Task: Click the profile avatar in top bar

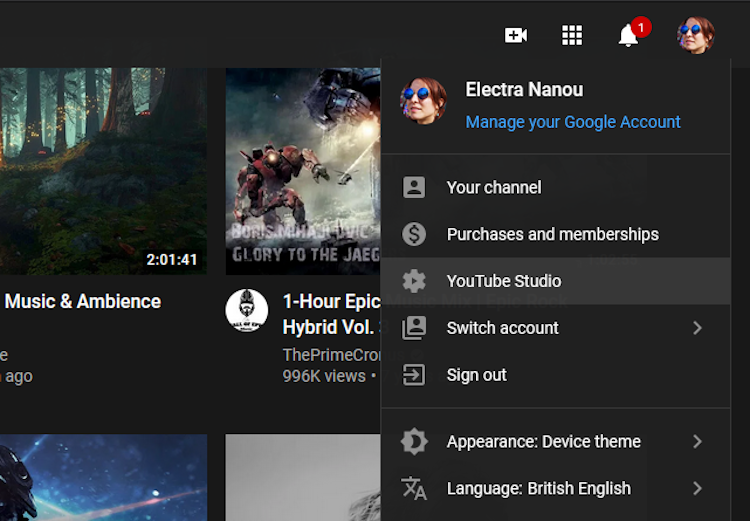Action: coord(695,36)
